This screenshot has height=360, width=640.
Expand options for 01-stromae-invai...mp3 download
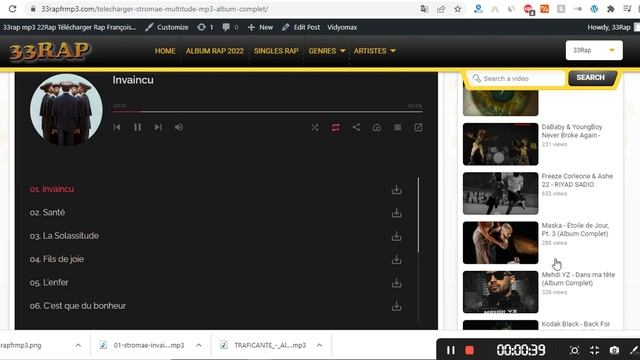(x=199, y=345)
